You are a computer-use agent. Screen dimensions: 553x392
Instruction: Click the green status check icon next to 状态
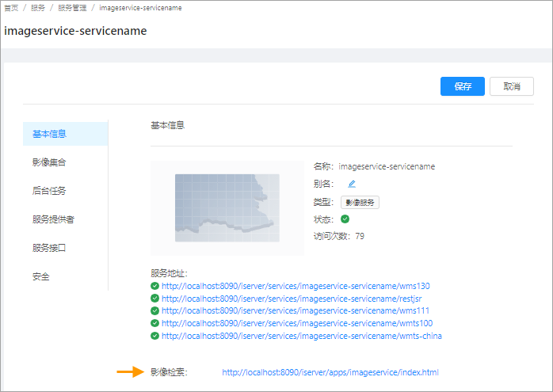pyautogui.click(x=345, y=219)
